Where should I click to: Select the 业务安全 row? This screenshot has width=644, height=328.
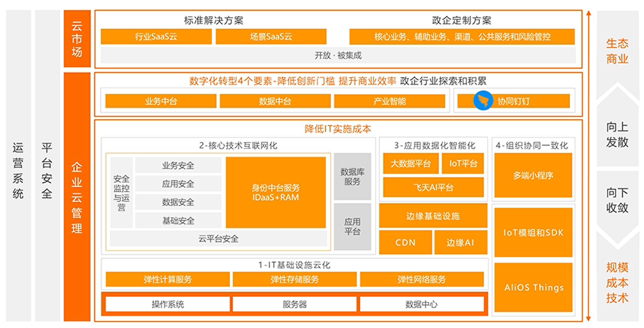tap(178, 165)
